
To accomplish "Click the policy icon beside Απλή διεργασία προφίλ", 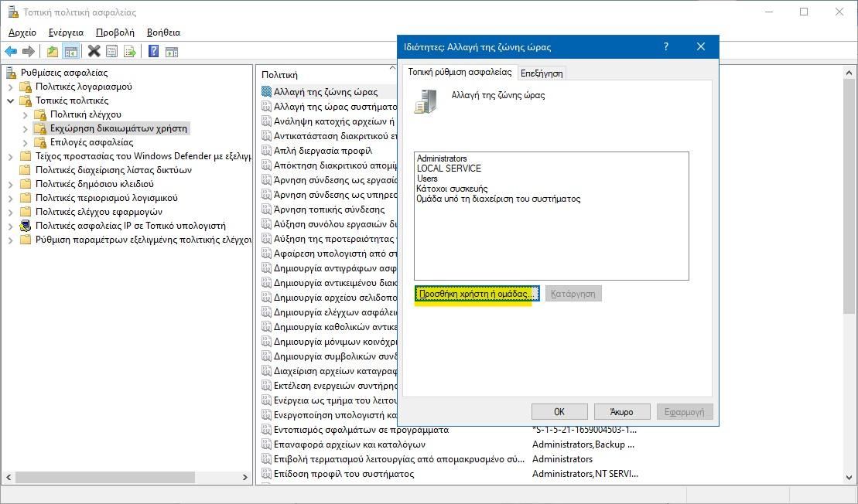I will pyautogui.click(x=266, y=150).
